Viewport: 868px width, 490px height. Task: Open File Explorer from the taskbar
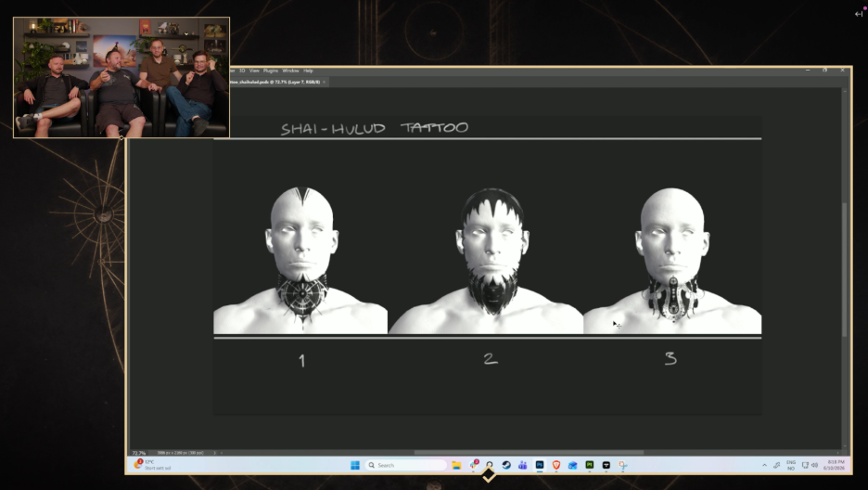(456, 465)
